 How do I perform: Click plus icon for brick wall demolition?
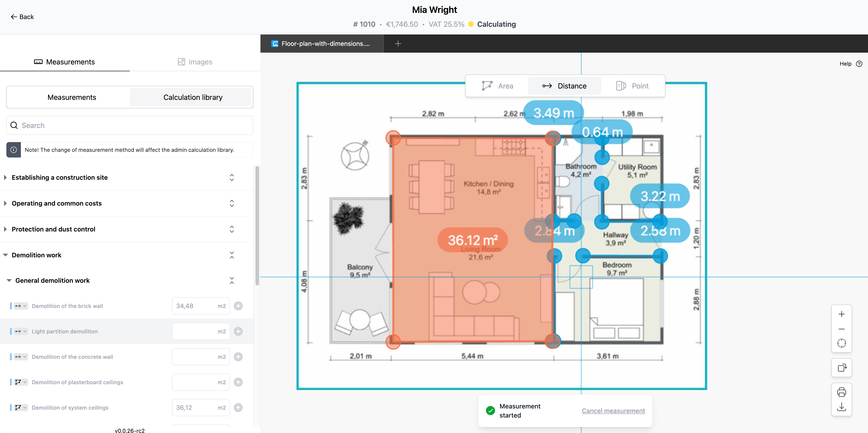click(x=238, y=306)
